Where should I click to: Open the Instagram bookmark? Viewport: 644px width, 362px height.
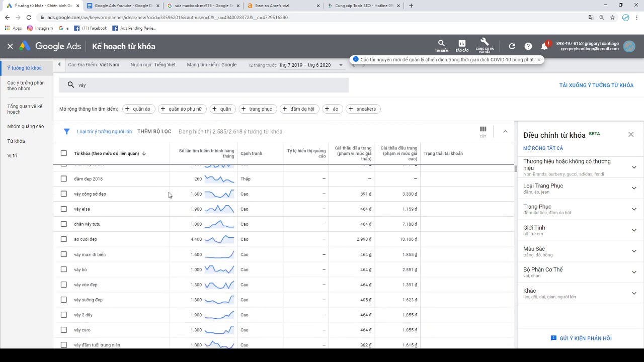pos(40,28)
